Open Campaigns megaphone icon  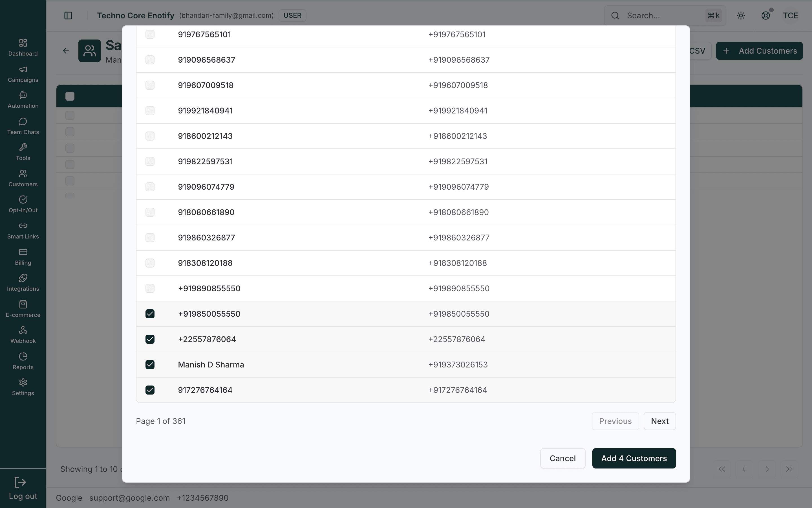(x=23, y=69)
